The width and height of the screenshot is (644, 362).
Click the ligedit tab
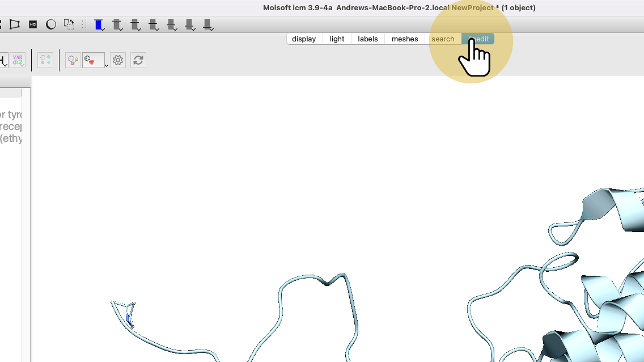[478, 39]
